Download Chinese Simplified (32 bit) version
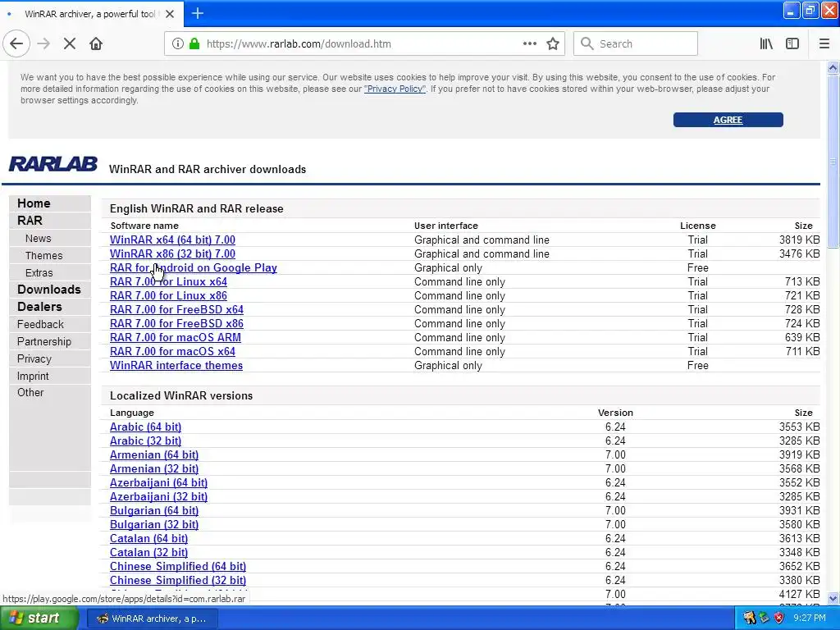 pyautogui.click(x=178, y=580)
